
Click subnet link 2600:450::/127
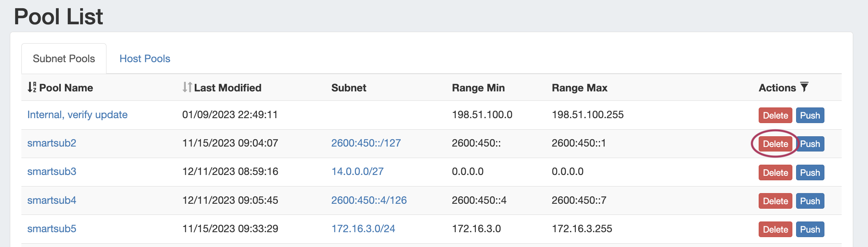(x=366, y=143)
